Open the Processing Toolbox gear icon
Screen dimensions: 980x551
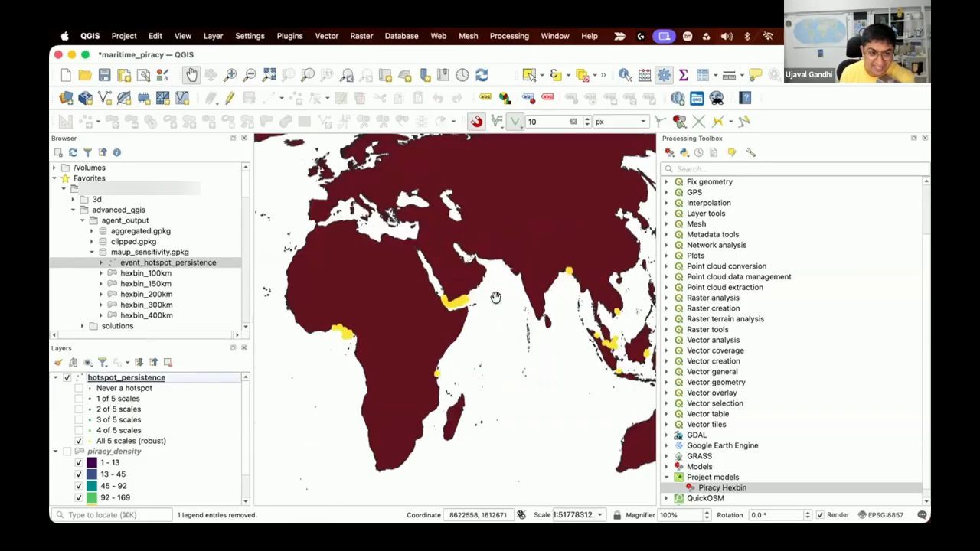tap(664, 75)
